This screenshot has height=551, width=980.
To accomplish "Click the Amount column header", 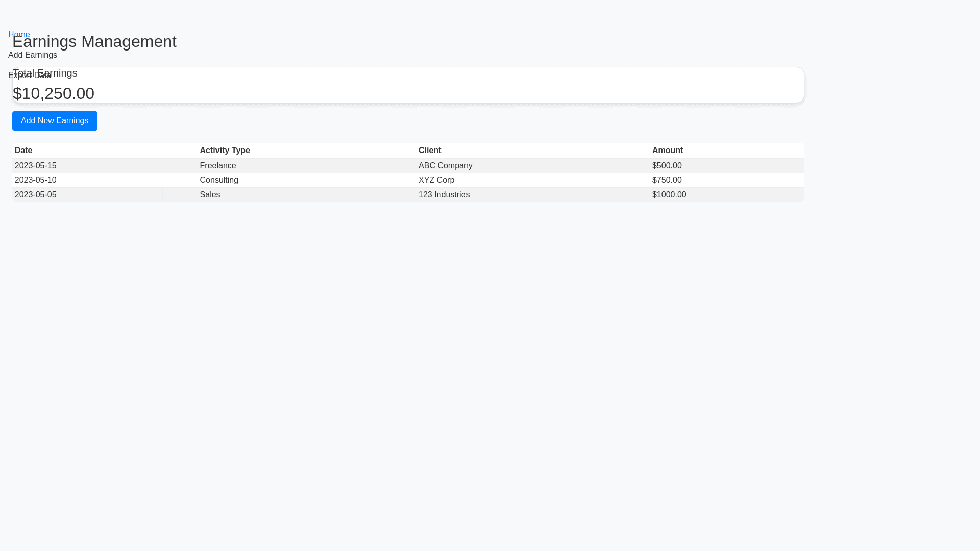I will (667, 151).
